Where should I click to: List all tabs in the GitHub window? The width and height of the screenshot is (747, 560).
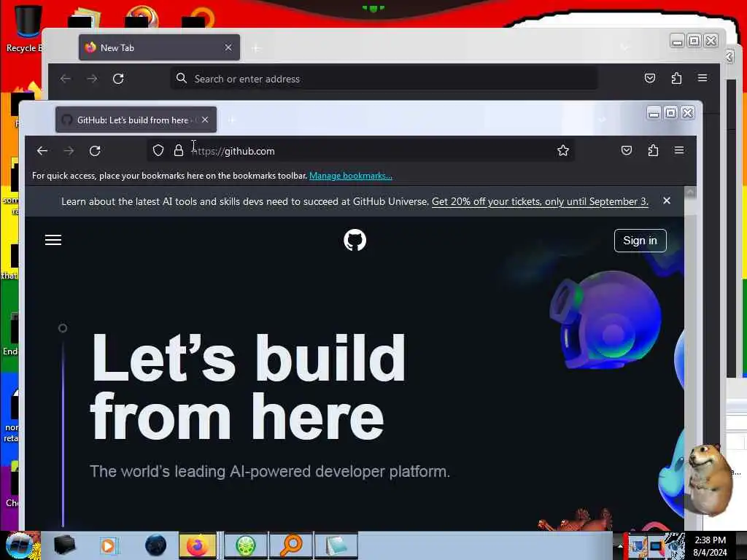pyautogui.click(x=602, y=120)
